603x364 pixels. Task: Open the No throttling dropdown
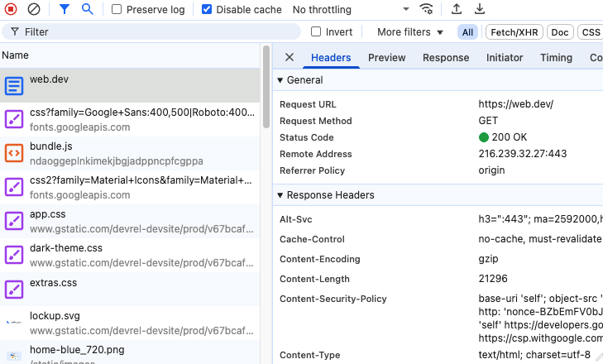point(351,10)
